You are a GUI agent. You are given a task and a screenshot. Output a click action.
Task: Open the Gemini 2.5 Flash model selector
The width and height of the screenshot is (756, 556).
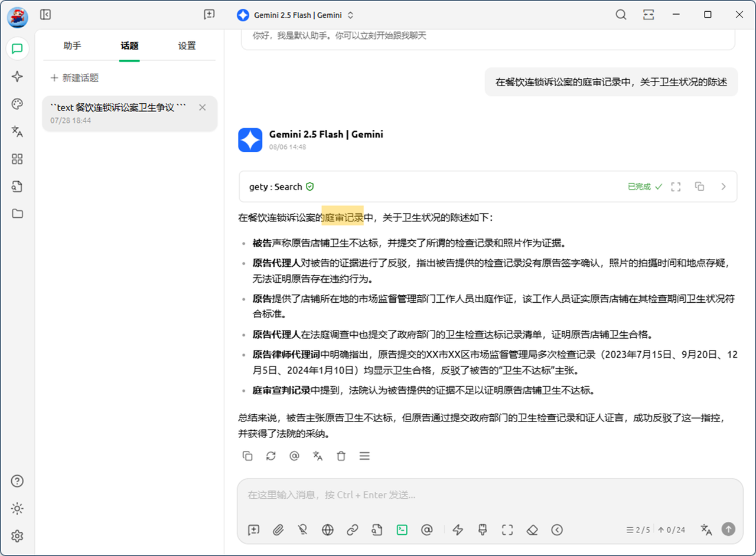tap(295, 15)
